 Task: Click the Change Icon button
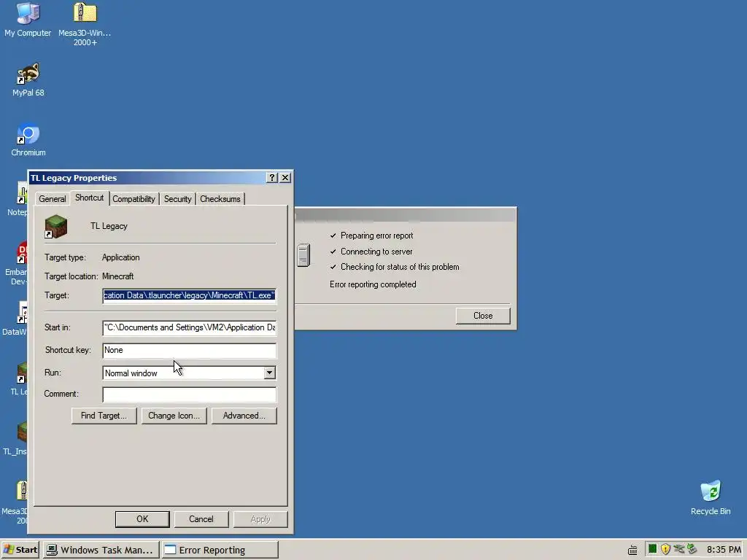tap(174, 416)
